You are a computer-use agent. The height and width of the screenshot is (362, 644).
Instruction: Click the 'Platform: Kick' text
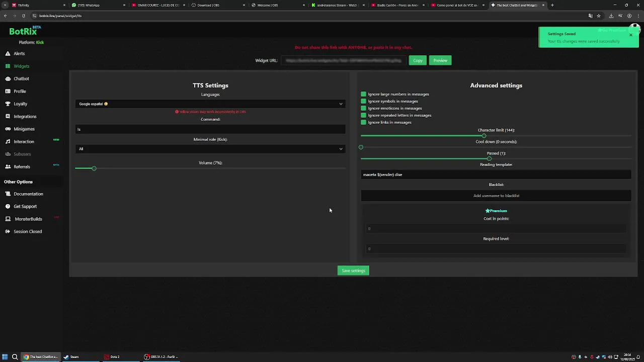[x=31, y=42]
